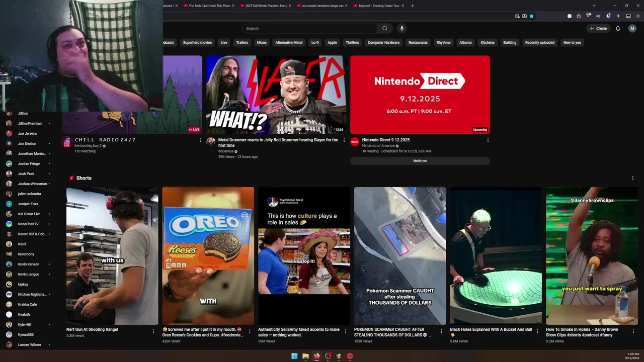Play the Oreo Reese's short thumbnail
This screenshot has width=644, height=362.
[x=208, y=256]
